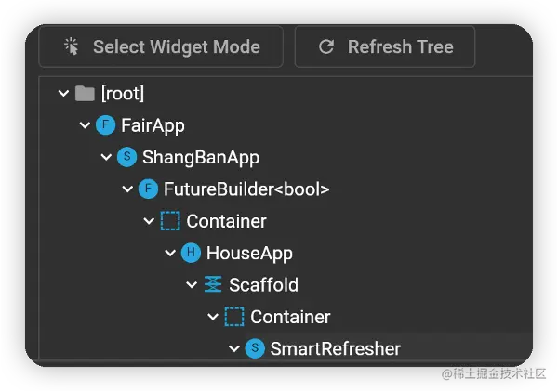Click the S icon next to ShangBanApp
This screenshot has width=558, height=392.
(126, 157)
